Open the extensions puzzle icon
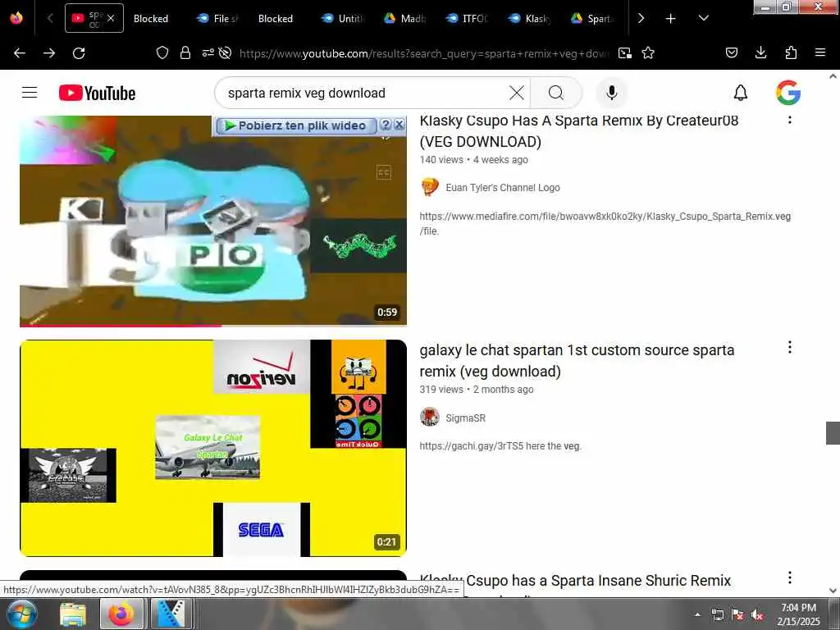 [x=791, y=52]
